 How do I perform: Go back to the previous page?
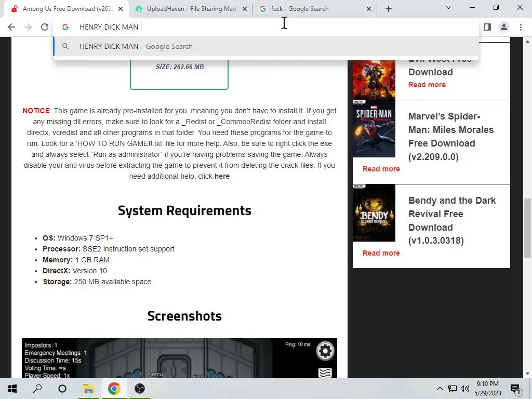pos(11,27)
